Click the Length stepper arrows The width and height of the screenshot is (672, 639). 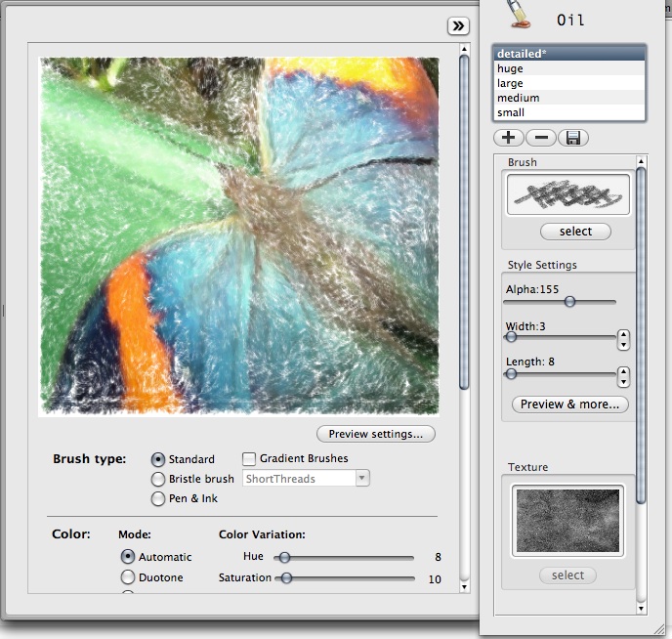624,376
